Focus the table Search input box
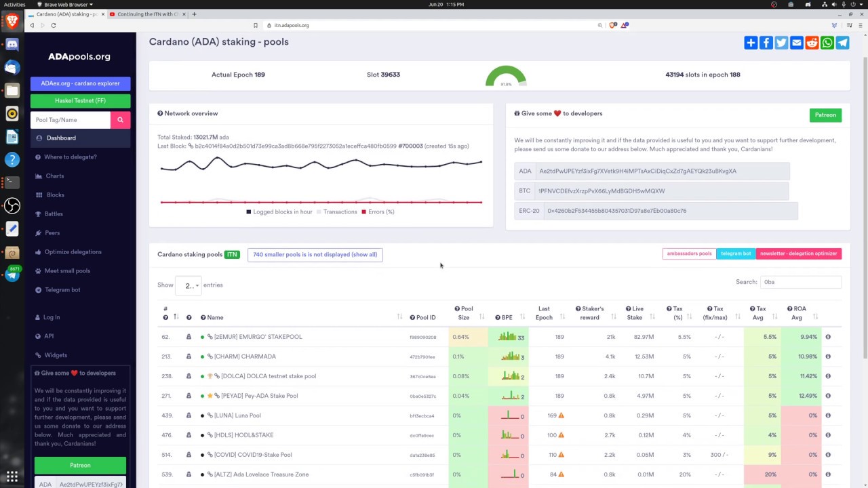 point(801,282)
